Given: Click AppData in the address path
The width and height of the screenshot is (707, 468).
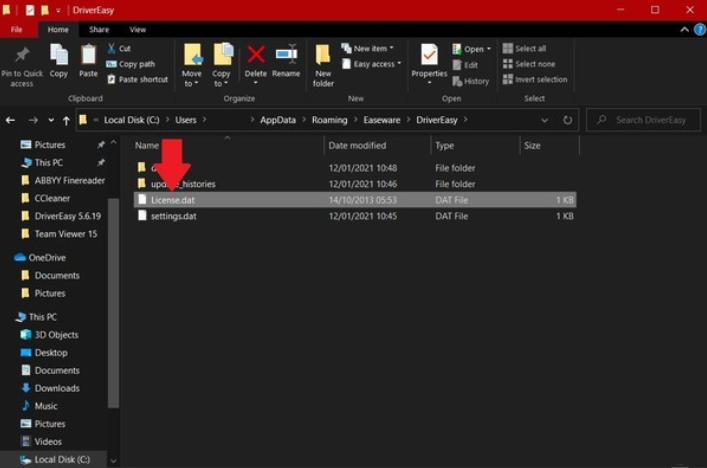Looking at the screenshot, I should click(278, 120).
